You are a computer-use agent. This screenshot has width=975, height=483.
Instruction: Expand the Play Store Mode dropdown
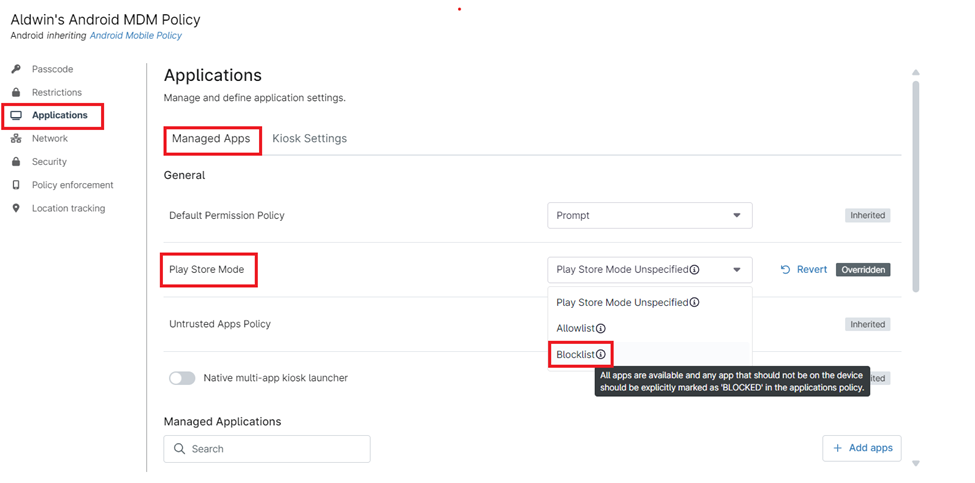[x=649, y=269]
